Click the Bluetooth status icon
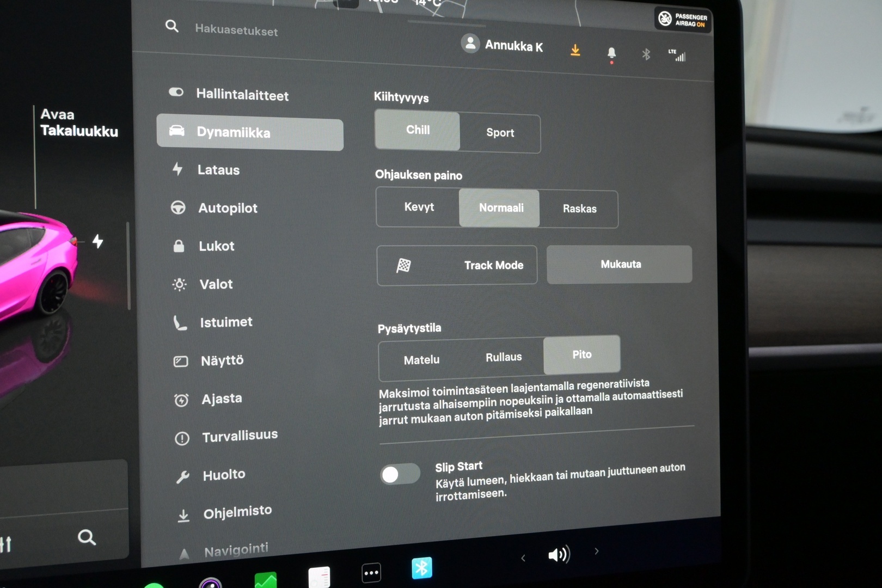 coord(646,53)
